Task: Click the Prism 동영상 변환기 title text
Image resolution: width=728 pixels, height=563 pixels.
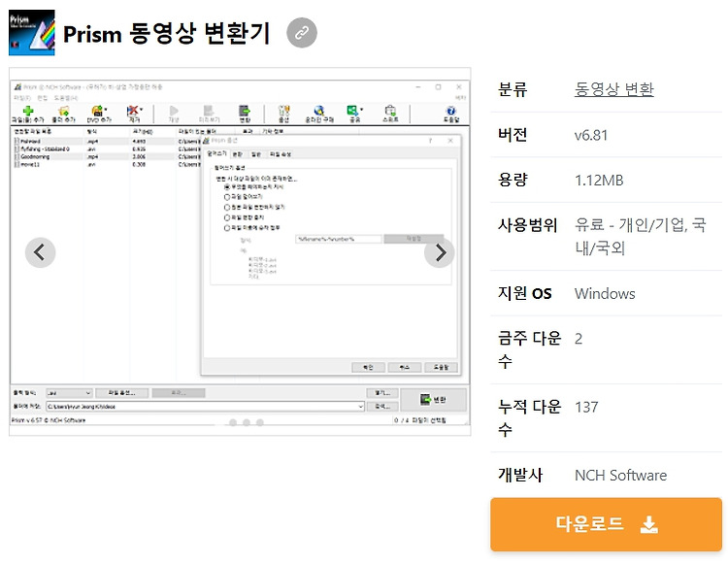Action: [166, 33]
